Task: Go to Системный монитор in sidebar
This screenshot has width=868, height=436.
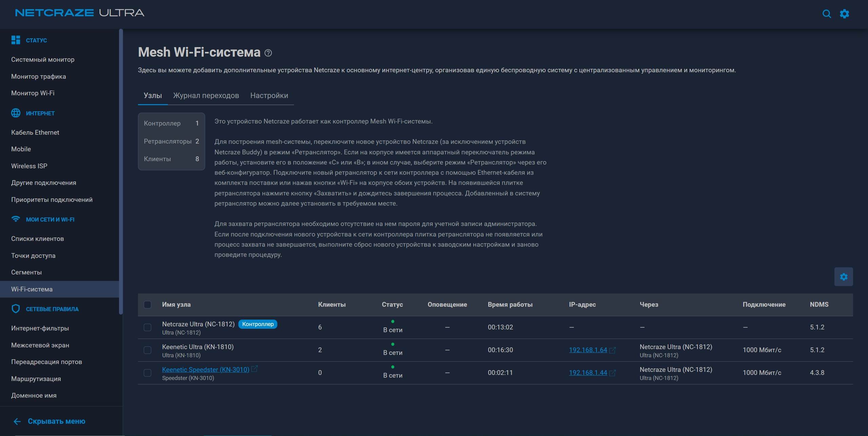Action: [43, 59]
